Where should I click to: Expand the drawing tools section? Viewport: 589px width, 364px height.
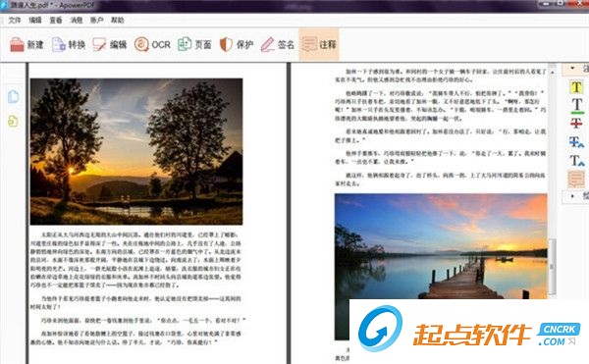572,196
